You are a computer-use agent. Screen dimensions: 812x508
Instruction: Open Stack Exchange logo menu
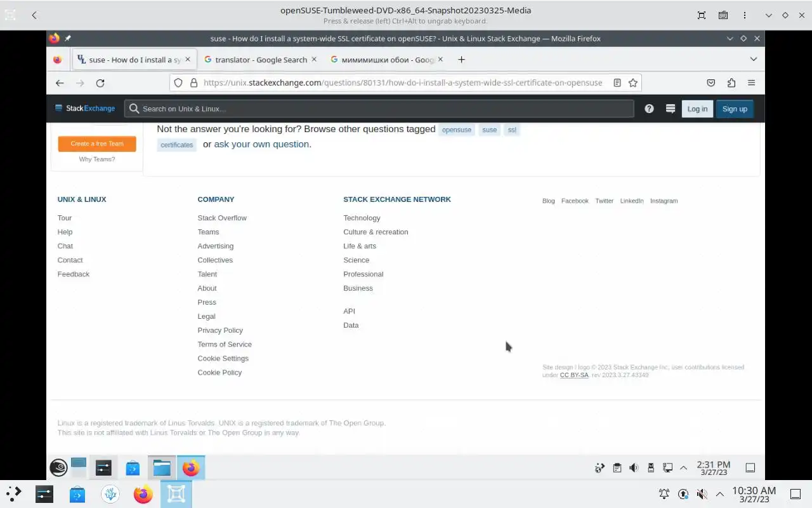click(x=85, y=109)
